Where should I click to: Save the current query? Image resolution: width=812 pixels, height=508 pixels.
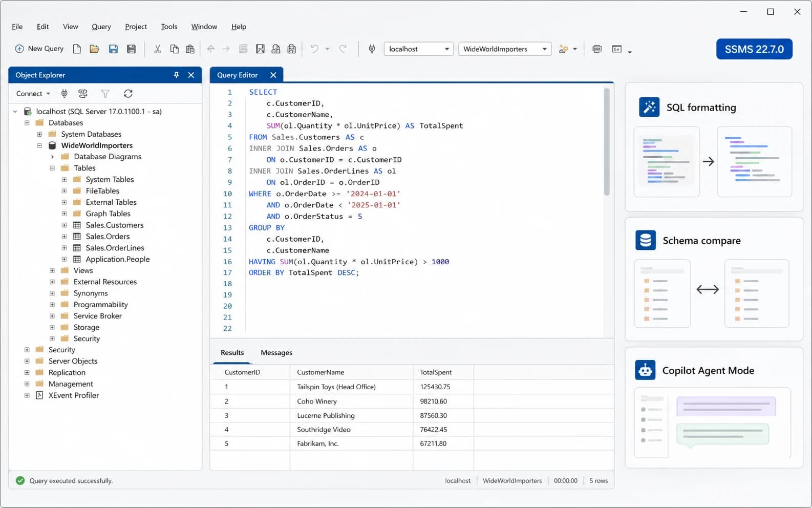pos(113,49)
